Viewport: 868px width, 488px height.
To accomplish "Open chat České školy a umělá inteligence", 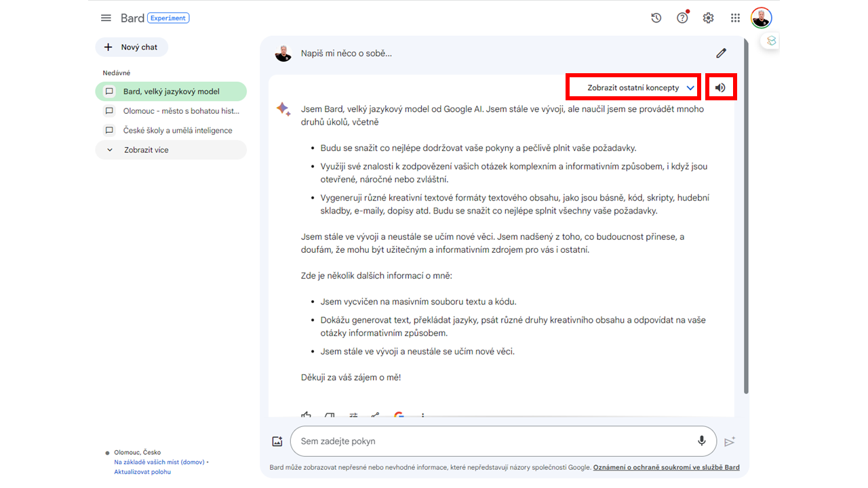I will tap(171, 130).
